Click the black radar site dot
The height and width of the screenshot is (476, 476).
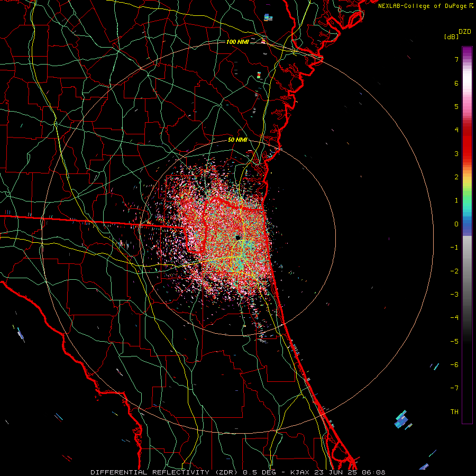237,237
